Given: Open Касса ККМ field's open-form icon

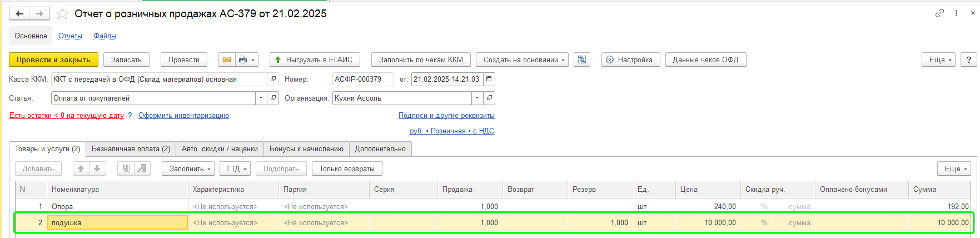Looking at the screenshot, I should pos(273,80).
